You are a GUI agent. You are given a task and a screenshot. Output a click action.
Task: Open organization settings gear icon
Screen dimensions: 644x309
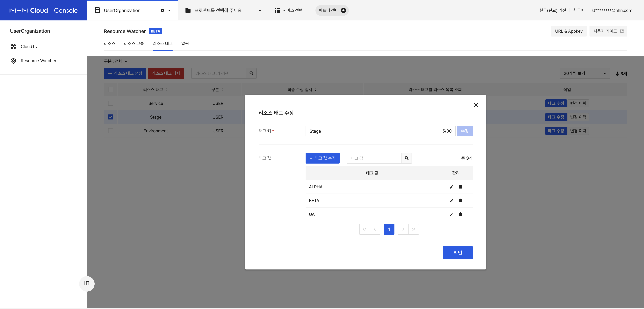tap(162, 11)
